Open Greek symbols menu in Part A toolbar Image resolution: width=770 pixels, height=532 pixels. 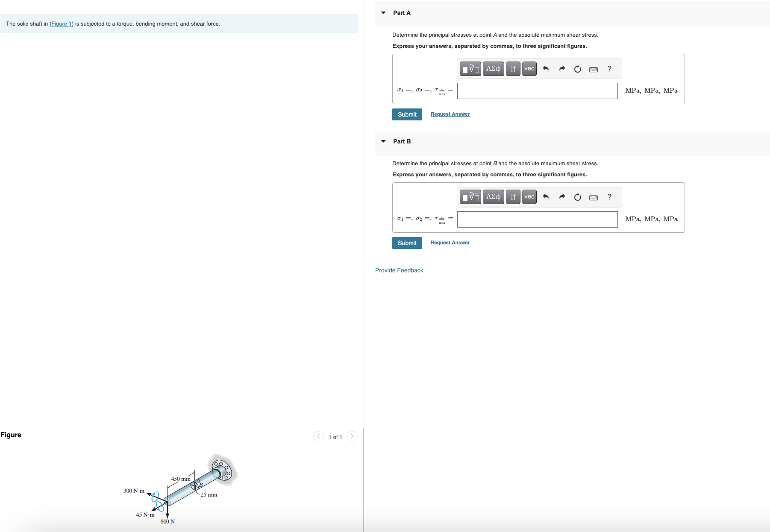(493, 69)
